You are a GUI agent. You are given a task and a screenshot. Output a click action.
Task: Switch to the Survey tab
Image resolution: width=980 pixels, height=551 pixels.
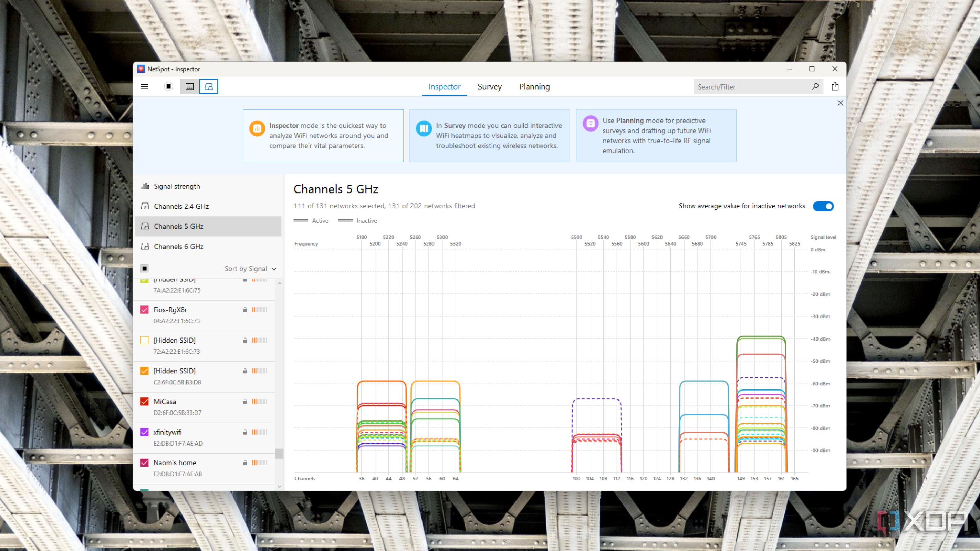click(x=490, y=87)
